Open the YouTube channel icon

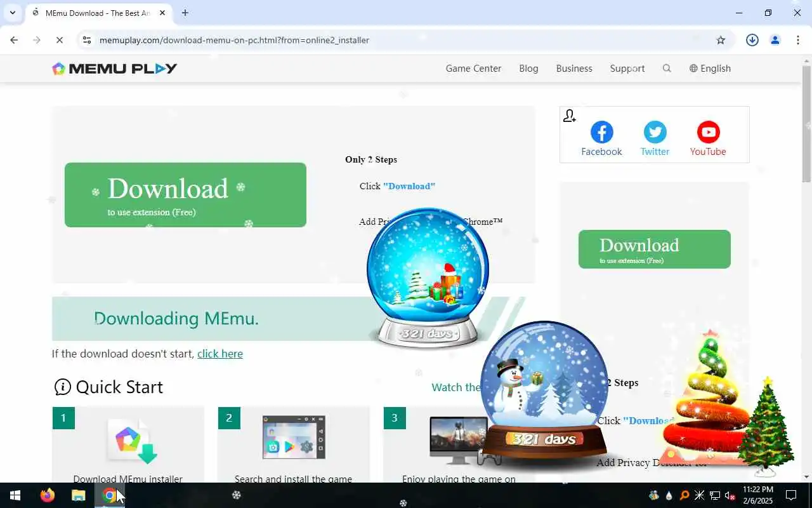coord(709,132)
